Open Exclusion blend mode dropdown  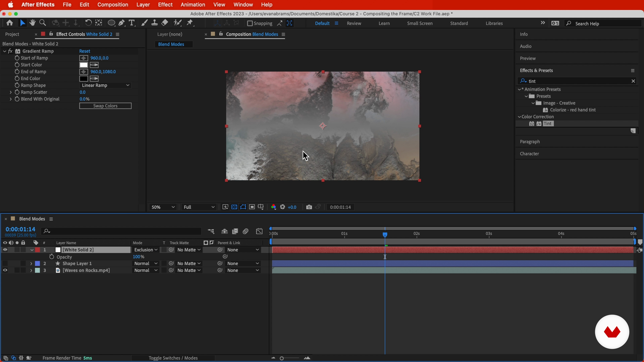click(x=146, y=250)
